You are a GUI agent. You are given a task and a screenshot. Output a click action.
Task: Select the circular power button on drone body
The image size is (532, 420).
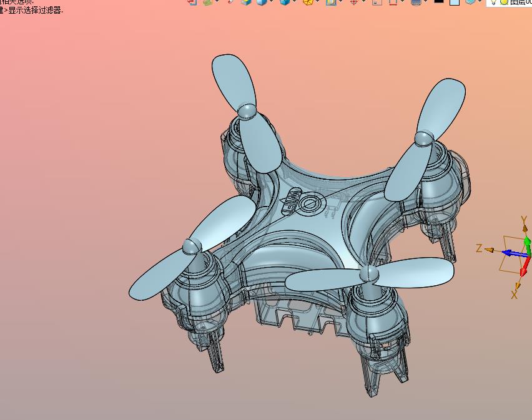(310, 203)
